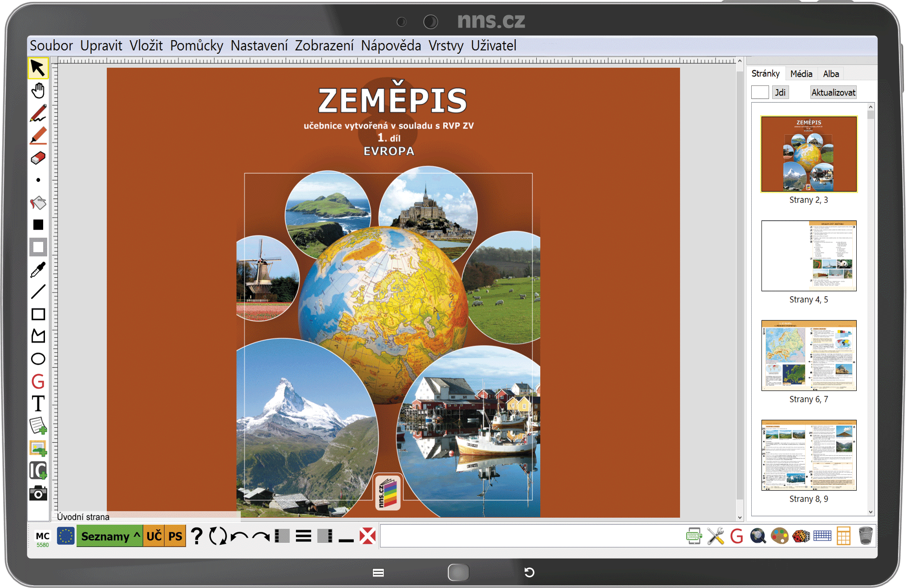The image size is (907, 588).
Task: Open the dice tool in bottom bar
Action: coord(801,536)
